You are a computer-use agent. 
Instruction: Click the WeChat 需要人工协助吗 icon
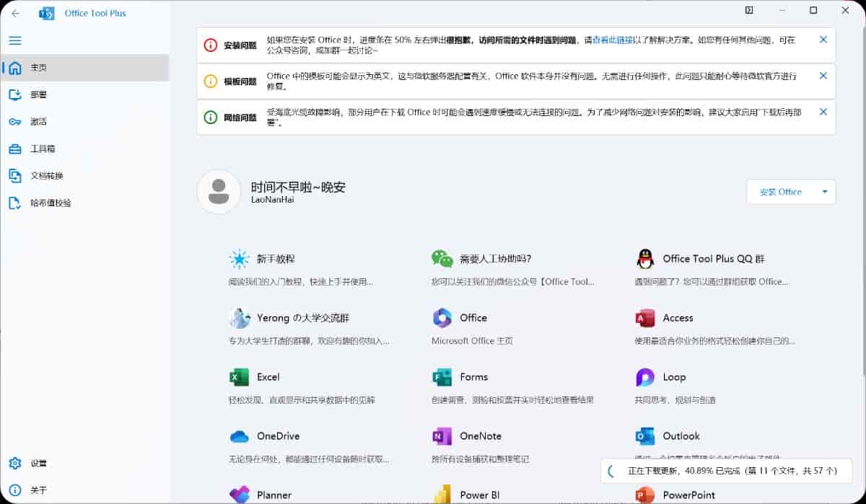(442, 259)
